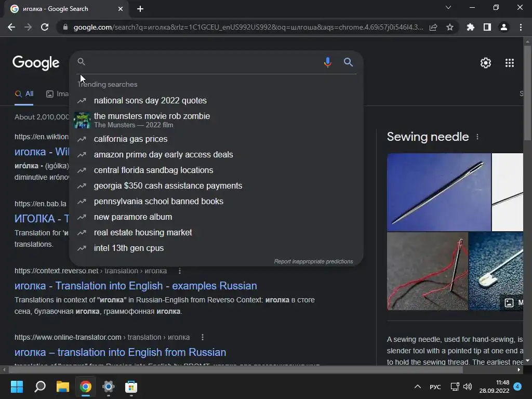Open options for the context.reverso.net result
This screenshot has width=532, height=399.
[180, 271]
